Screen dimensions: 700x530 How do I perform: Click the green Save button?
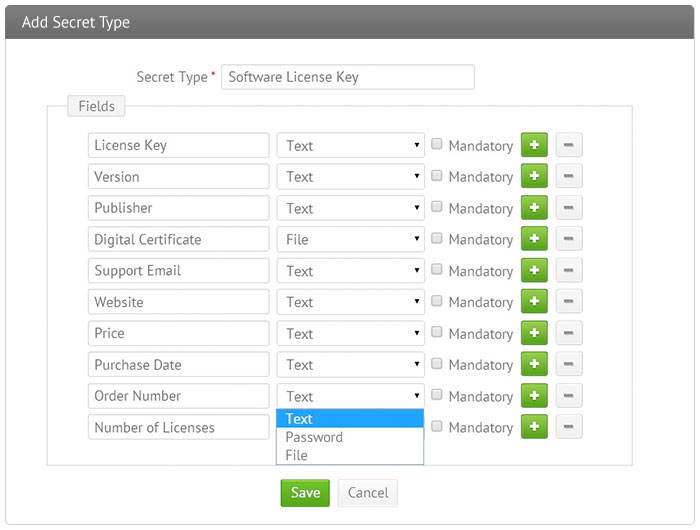click(305, 493)
